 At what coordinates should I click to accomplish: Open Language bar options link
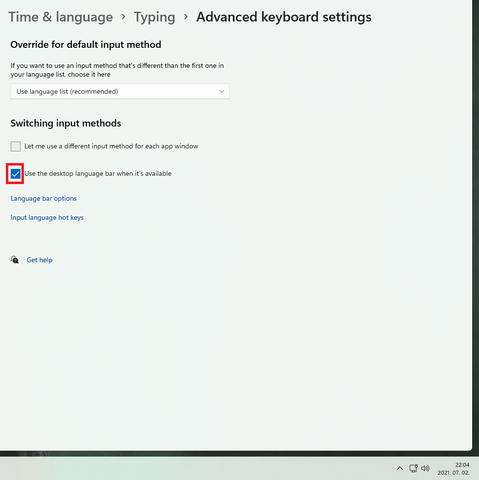(44, 198)
